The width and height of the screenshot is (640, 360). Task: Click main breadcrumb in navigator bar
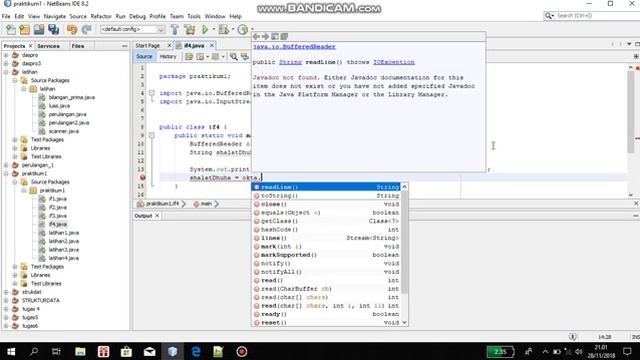click(x=206, y=204)
